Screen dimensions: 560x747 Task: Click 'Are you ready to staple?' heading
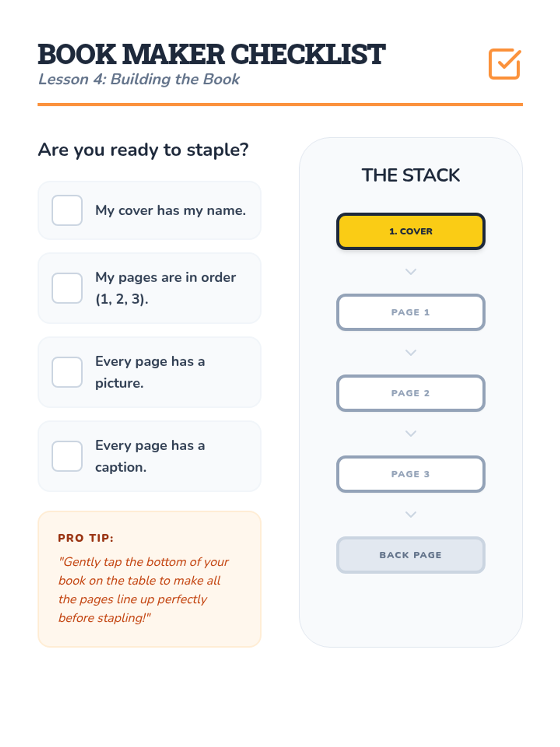(143, 150)
